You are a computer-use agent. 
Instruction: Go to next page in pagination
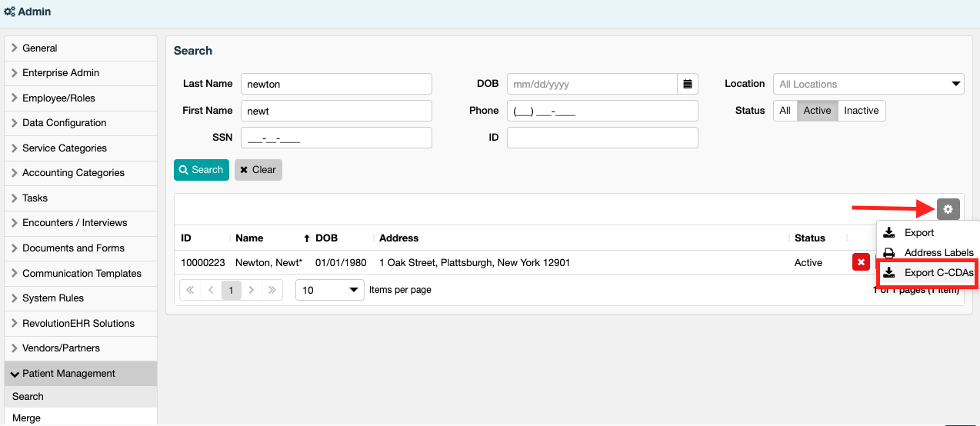[251, 290]
